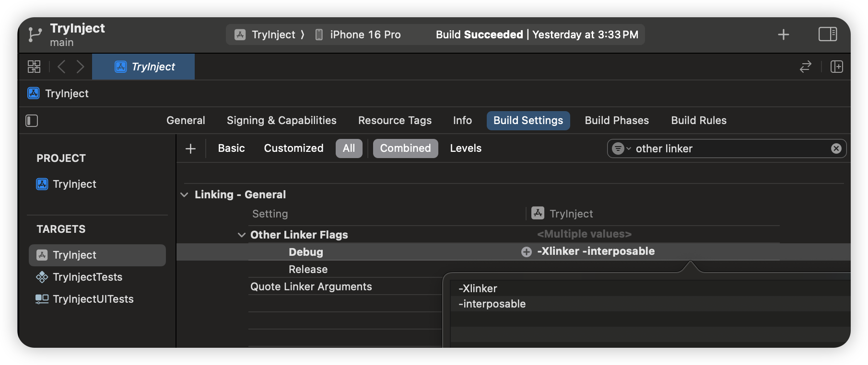Click the navigate forward arrow
The image size is (868, 365).
tap(80, 67)
